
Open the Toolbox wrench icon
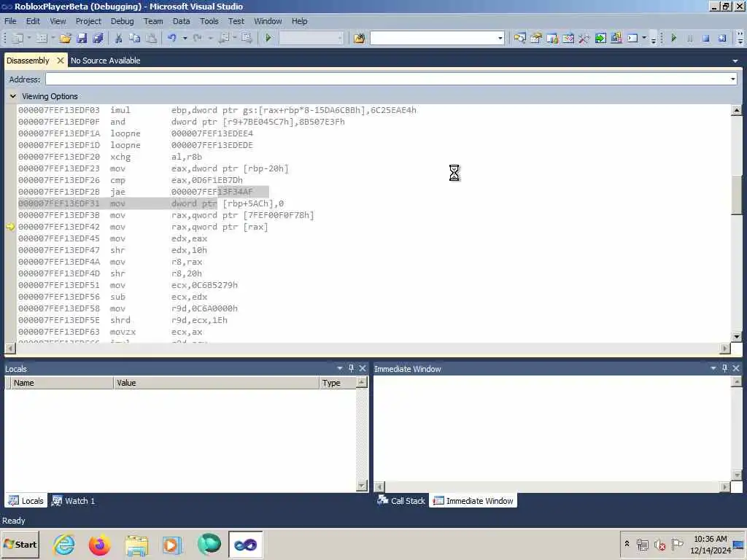(584, 38)
